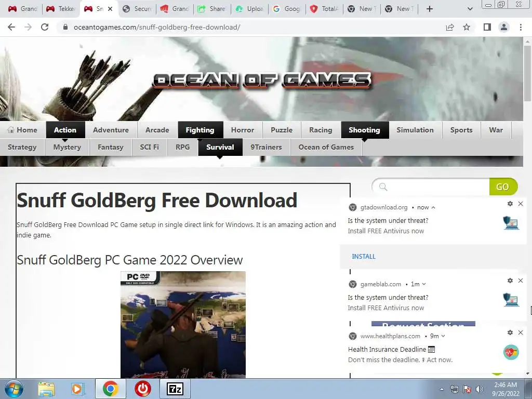
Task: Close the active Snuff tab
Action: click(110, 9)
